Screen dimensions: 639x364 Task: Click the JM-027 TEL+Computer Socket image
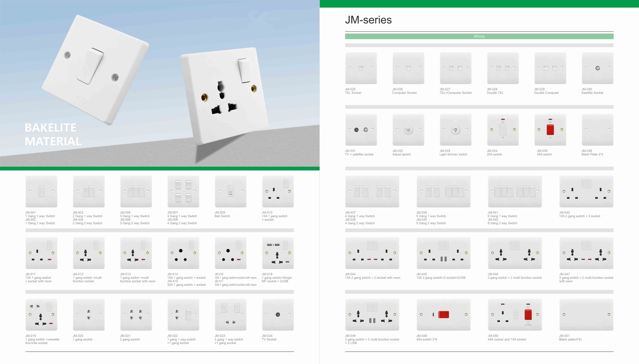(x=455, y=68)
